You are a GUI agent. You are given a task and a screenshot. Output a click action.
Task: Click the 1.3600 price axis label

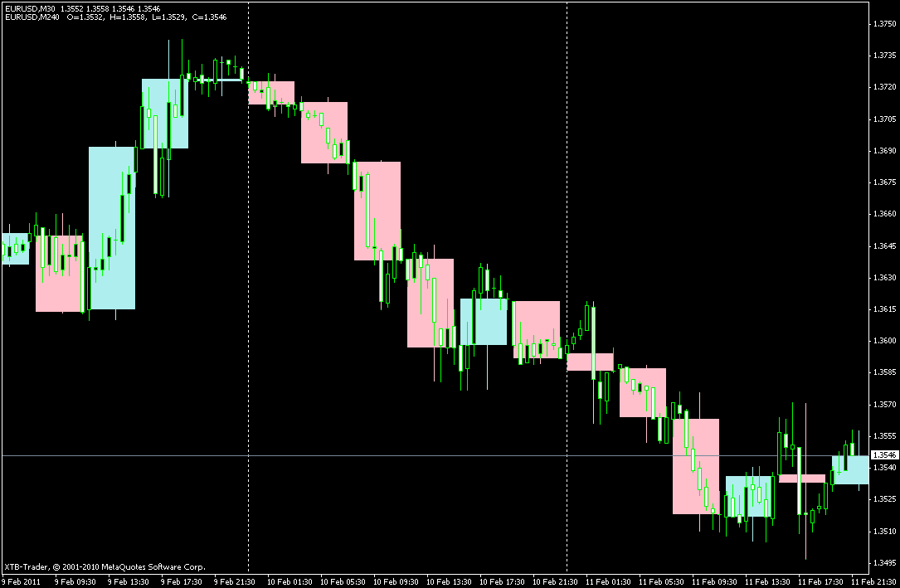[x=884, y=341]
